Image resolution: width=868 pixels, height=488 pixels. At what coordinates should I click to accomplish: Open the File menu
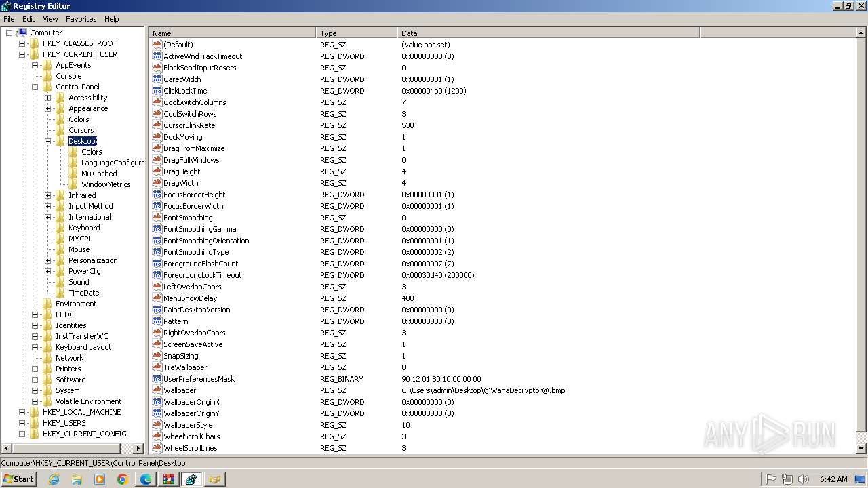9,19
